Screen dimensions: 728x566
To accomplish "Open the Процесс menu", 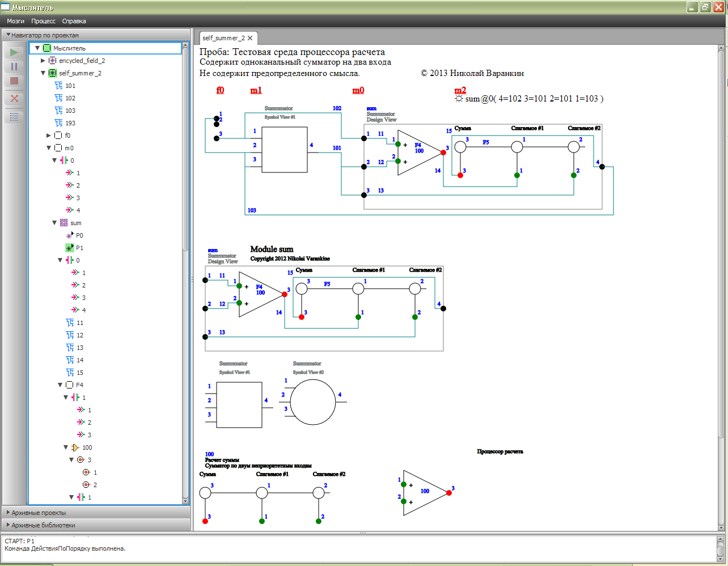I will pyautogui.click(x=43, y=21).
